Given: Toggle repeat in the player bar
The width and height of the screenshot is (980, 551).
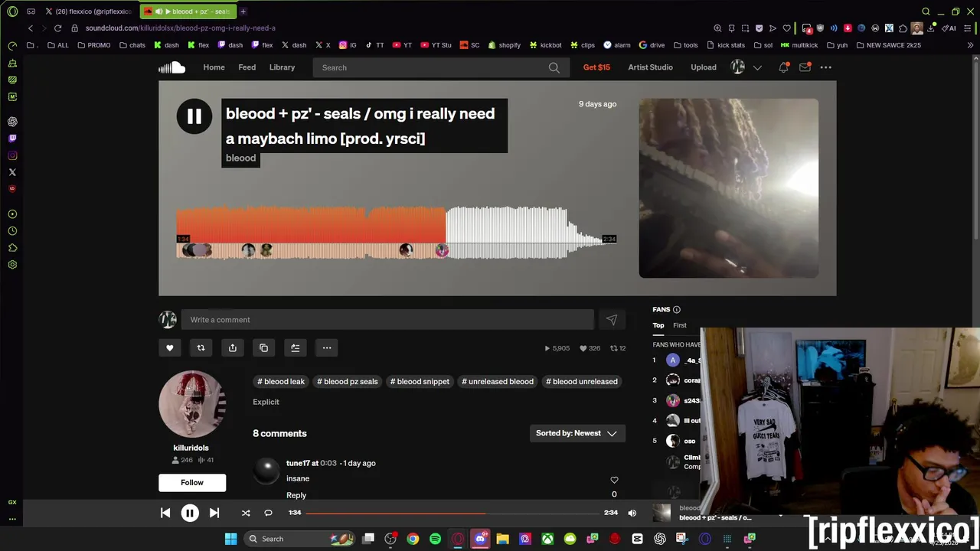Looking at the screenshot, I should pyautogui.click(x=268, y=513).
